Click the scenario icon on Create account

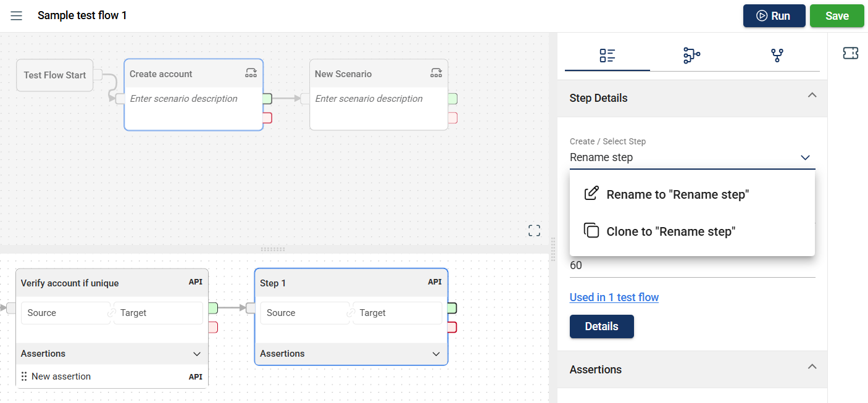click(x=251, y=73)
